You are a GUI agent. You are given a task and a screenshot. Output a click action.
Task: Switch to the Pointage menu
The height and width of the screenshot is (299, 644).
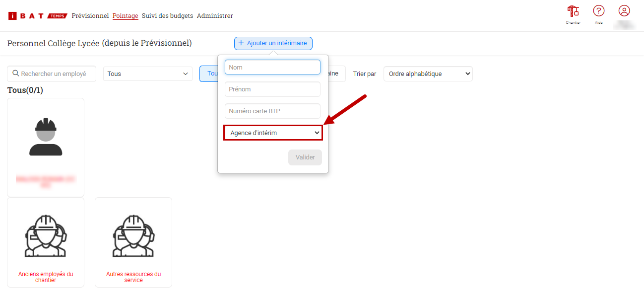tap(125, 16)
